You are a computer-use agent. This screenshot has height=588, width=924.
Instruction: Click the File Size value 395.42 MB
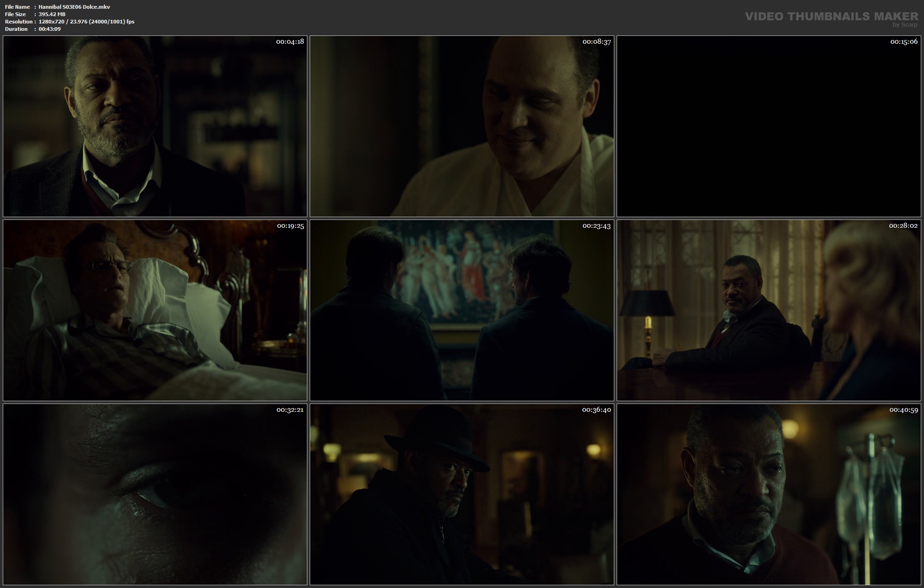click(x=52, y=14)
